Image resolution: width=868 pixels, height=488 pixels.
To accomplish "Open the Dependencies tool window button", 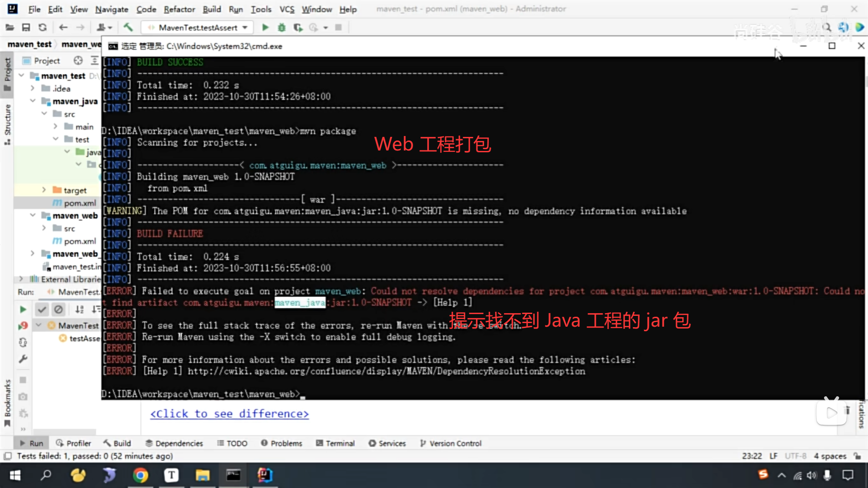I will click(x=174, y=443).
